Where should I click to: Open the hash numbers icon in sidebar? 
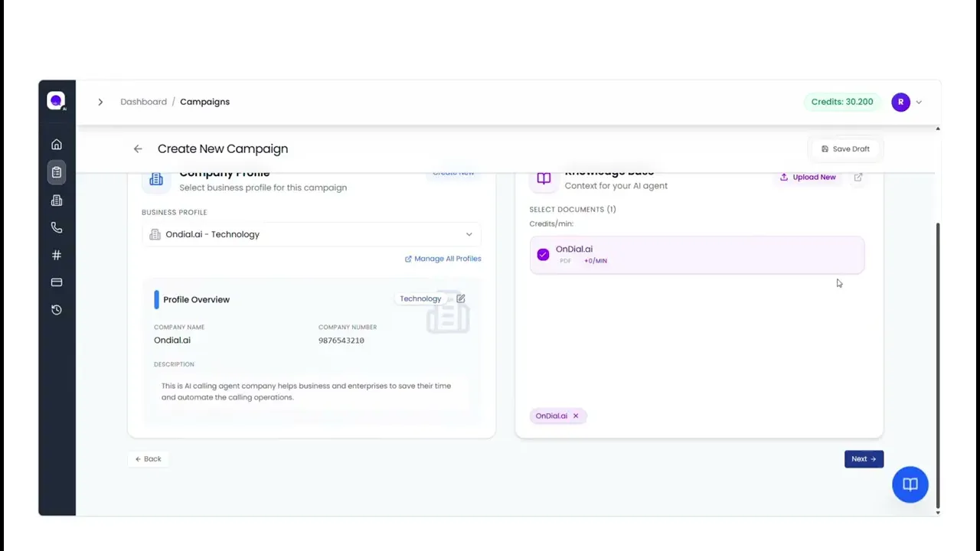point(57,255)
